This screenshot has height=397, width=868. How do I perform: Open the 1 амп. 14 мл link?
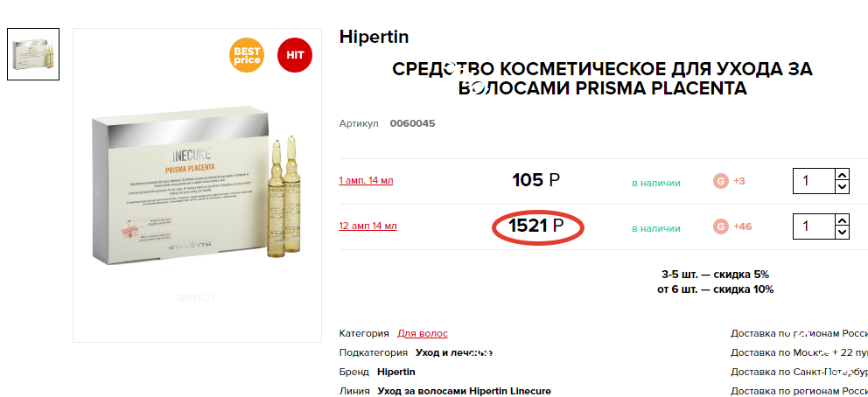pyautogui.click(x=366, y=181)
